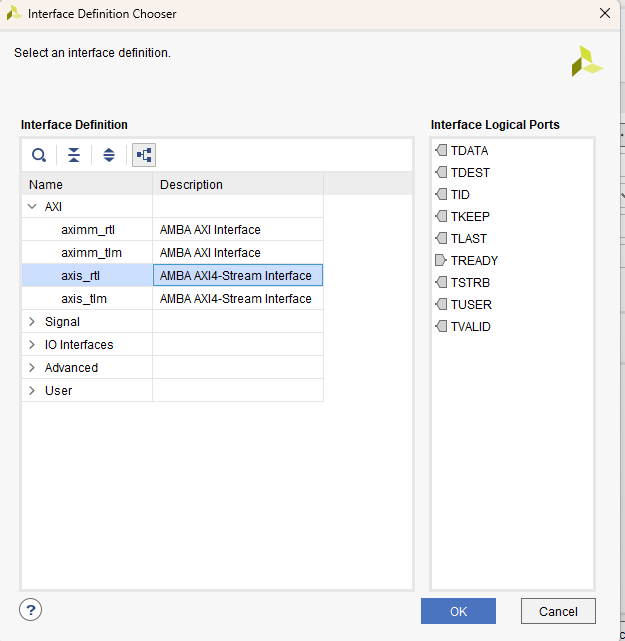Screen dimensions: 625x641
Task: Click aximm_rtl's AMBA AXI Interface description
Action: click(x=210, y=230)
